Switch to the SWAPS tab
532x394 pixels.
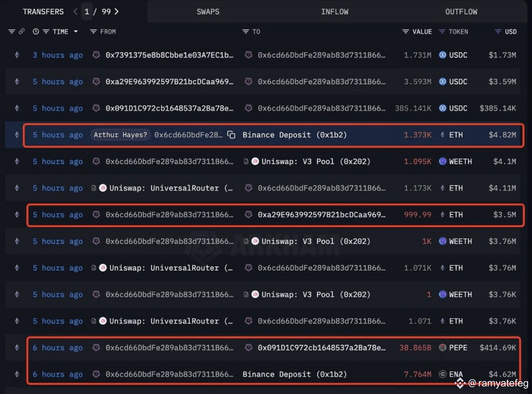coord(208,12)
